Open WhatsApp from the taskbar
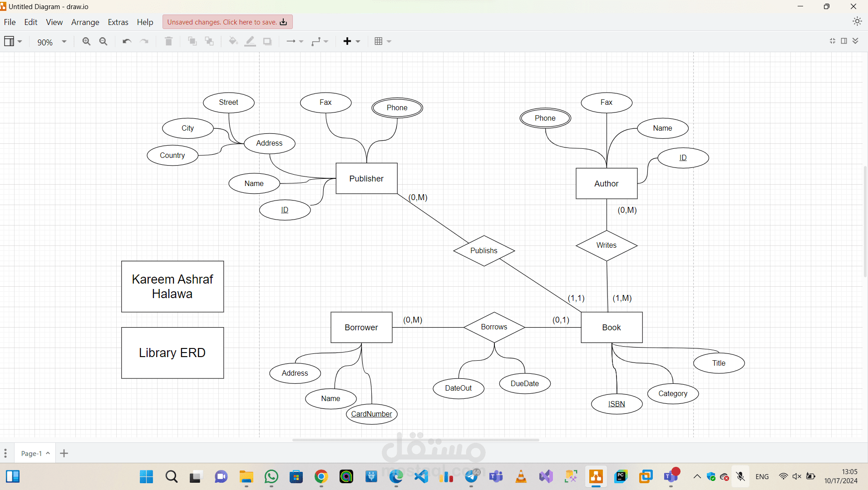 [271, 477]
